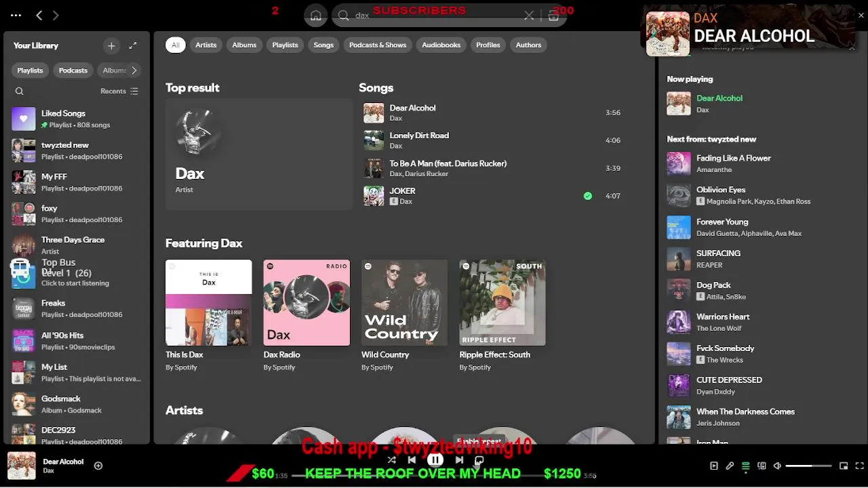Filter library by Podcasts
868x488 pixels.
73,70
